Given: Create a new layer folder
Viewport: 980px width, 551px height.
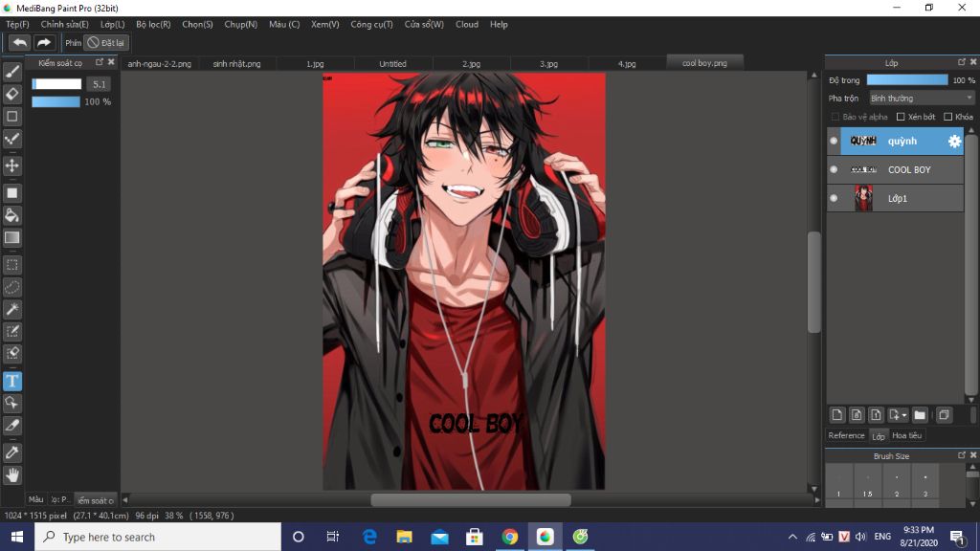Looking at the screenshot, I should (x=920, y=415).
